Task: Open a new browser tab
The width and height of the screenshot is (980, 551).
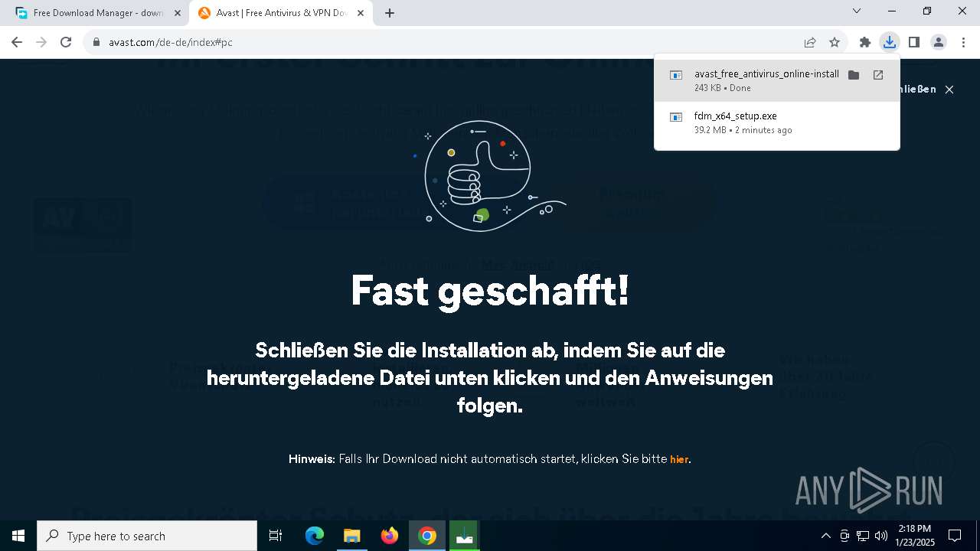Action: click(x=390, y=13)
